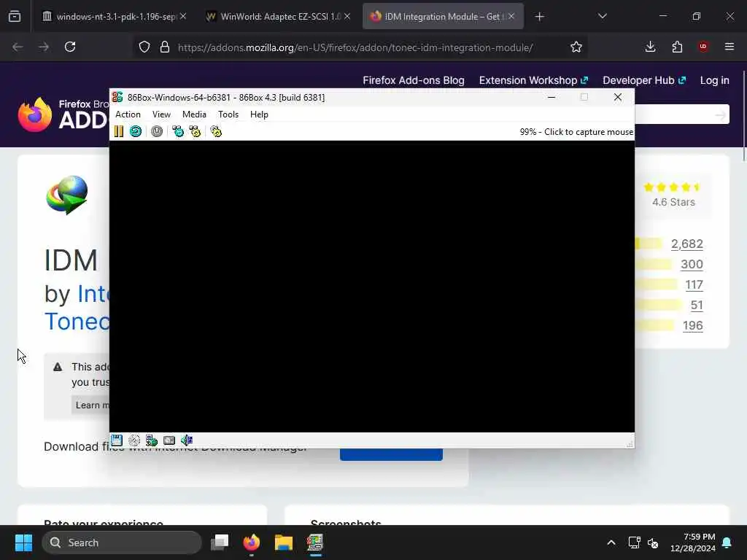Viewport: 747px width, 560px height.
Task: Click the 86Box taskbar icon
Action: pos(315,542)
